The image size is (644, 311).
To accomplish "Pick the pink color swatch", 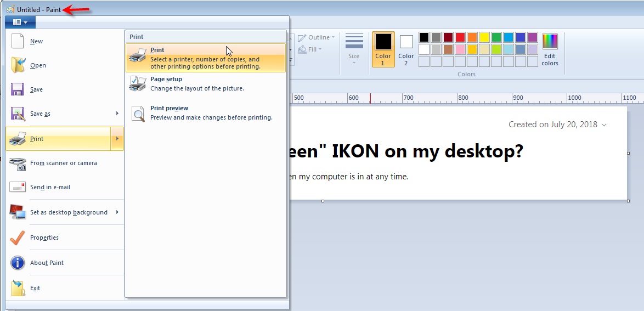I will [460, 49].
